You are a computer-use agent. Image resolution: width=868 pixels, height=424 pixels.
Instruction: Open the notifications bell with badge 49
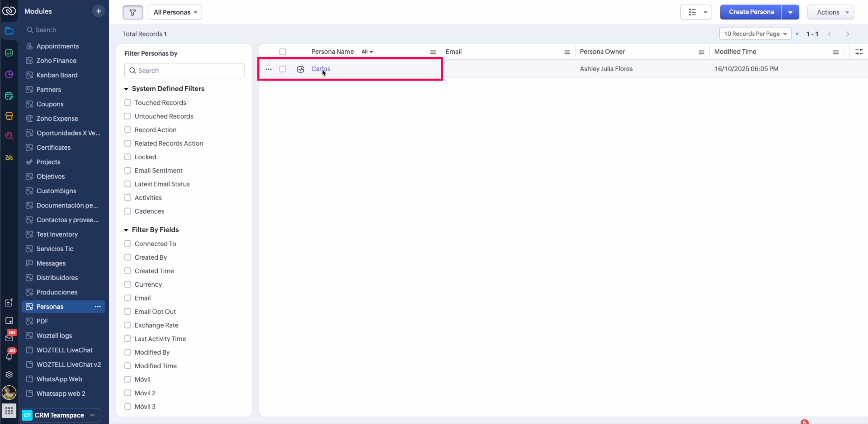coord(9,356)
